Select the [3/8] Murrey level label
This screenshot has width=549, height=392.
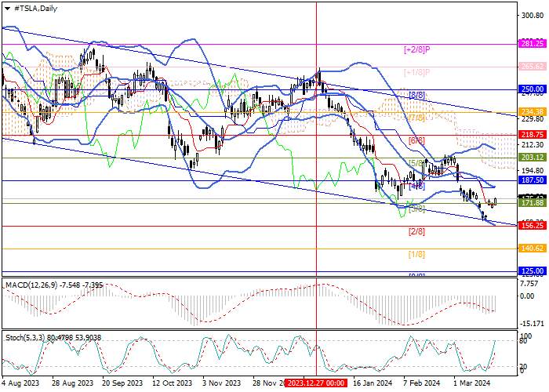tap(416, 209)
